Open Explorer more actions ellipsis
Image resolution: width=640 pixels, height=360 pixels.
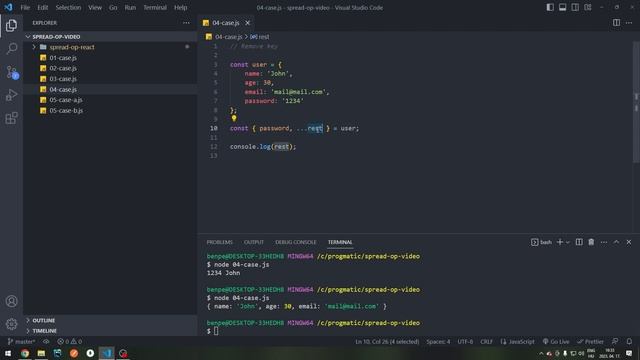click(186, 23)
